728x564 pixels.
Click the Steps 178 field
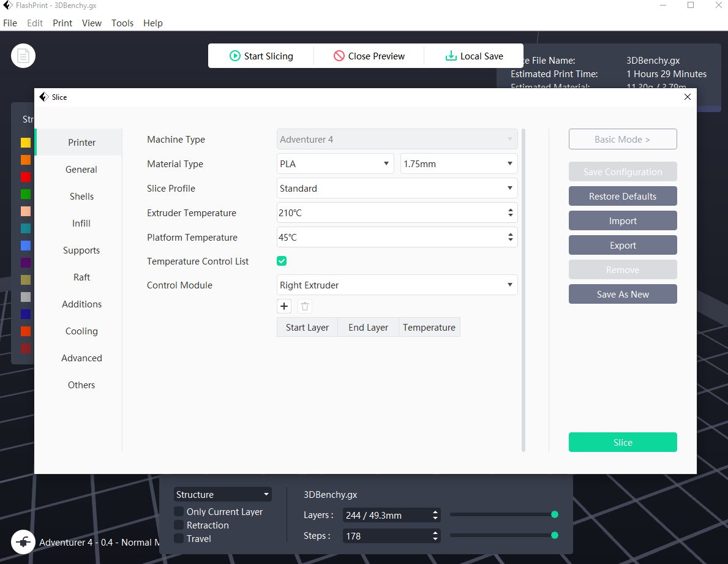391,536
